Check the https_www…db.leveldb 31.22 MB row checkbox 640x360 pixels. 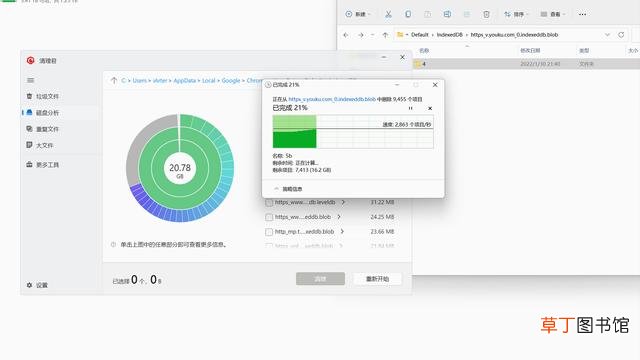pyautogui.click(x=269, y=203)
